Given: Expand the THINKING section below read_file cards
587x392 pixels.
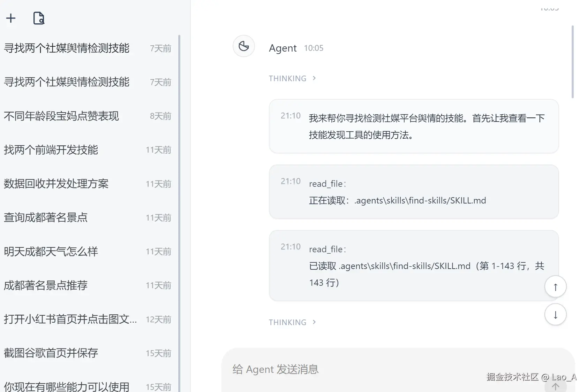Looking at the screenshot, I should (292, 322).
